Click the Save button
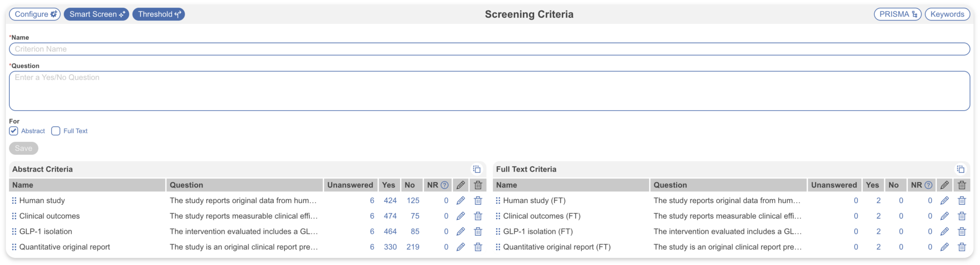The image size is (980, 265). click(23, 149)
